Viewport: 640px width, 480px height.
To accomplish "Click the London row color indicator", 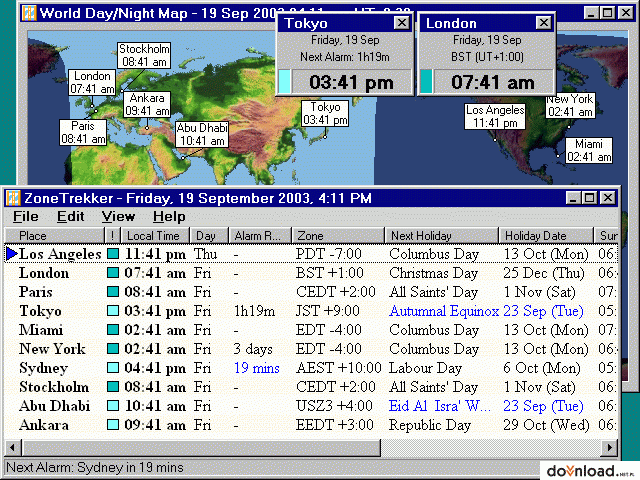I will click(113, 273).
